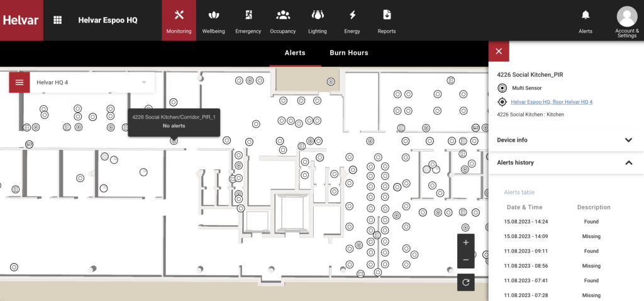This screenshot has width=644, height=301.
Task: Click the Date & Time column header
Action: coord(525,207)
